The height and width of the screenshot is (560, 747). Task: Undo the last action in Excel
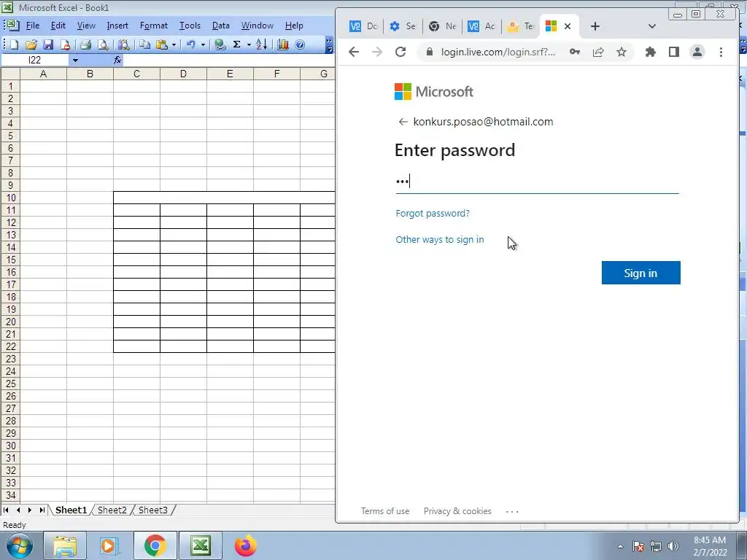pyautogui.click(x=191, y=44)
